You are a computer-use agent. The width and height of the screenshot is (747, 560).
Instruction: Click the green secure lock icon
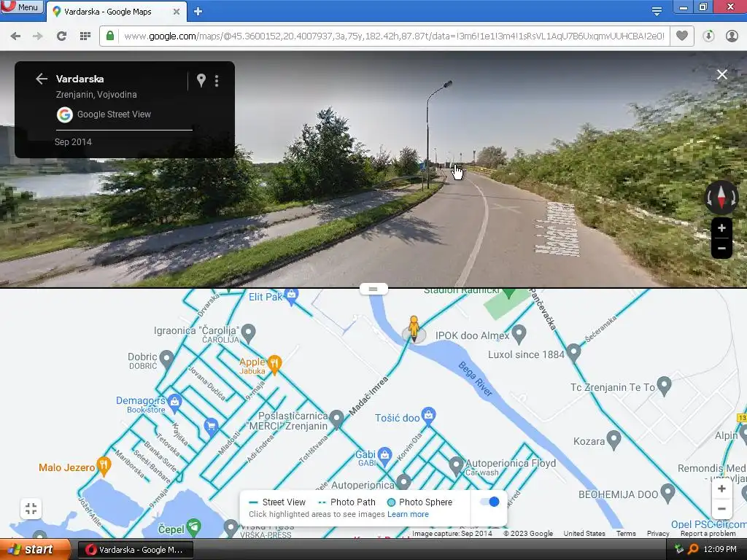[110, 36]
